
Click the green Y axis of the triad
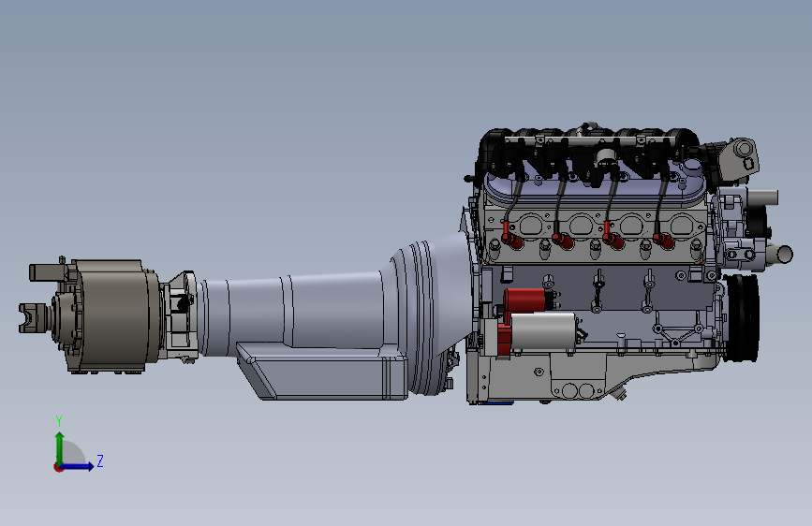(60, 448)
